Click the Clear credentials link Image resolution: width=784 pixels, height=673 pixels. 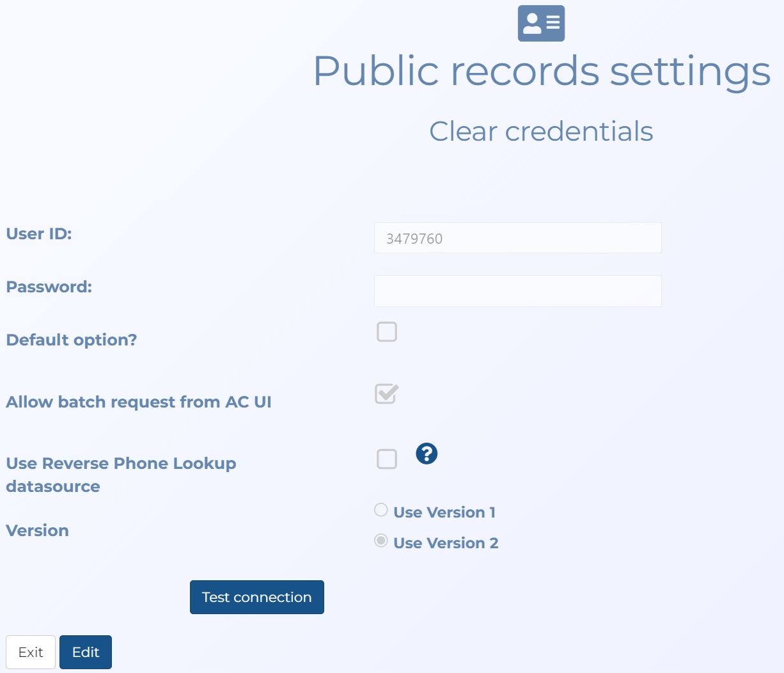[x=541, y=132]
